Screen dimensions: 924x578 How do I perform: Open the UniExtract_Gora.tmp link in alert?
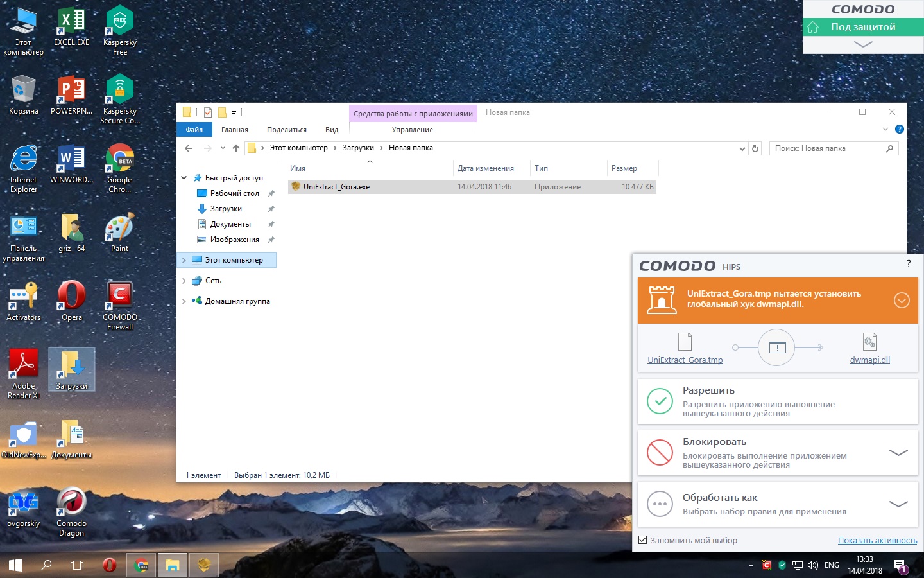tap(685, 360)
